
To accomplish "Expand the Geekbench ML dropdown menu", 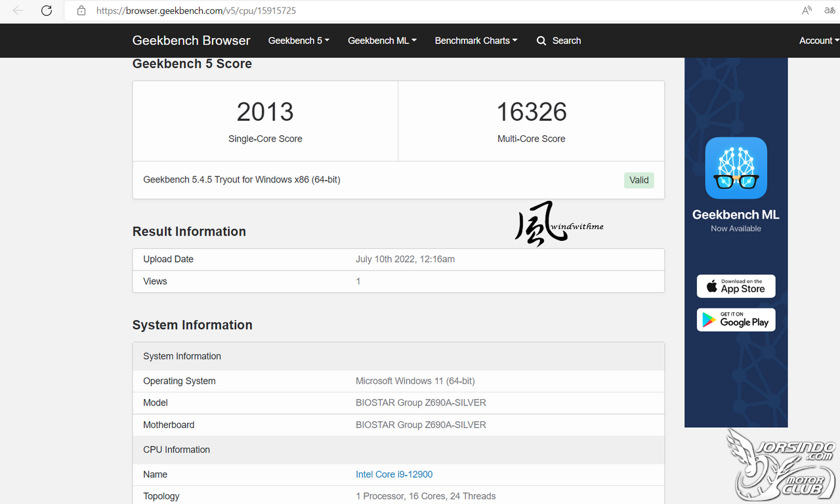I will pos(382,41).
